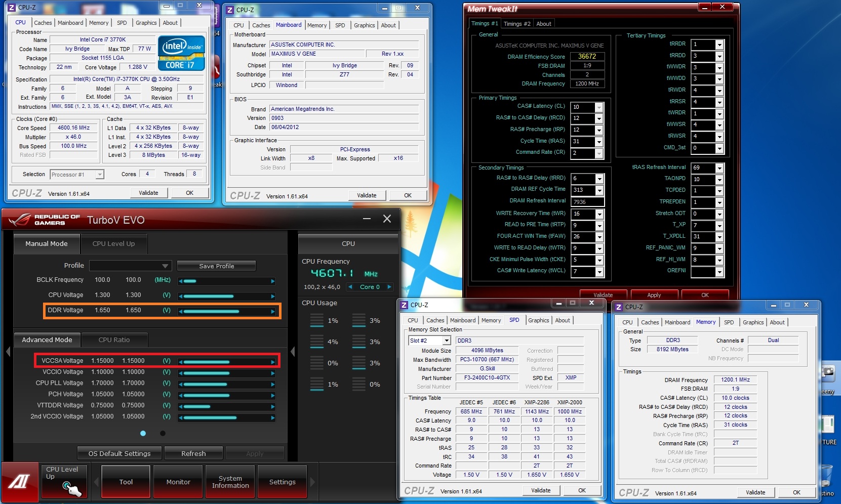Screen dimensions: 841x504
Task: Collapse the TurboV CPU side panel arrow
Action: [x=293, y=351]
